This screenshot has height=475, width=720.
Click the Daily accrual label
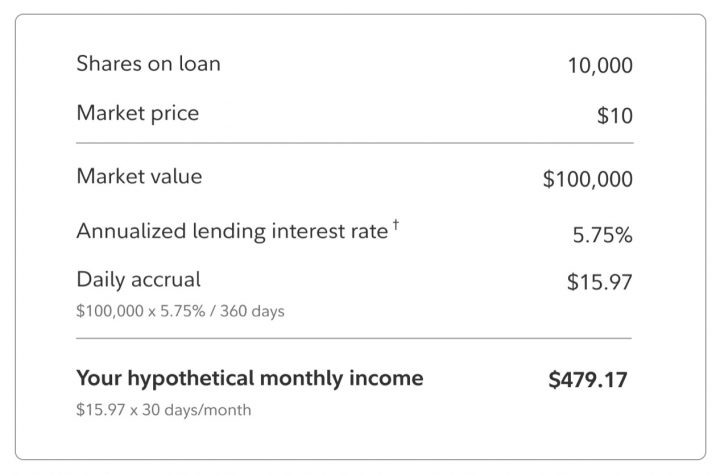(x=138, y=280)
